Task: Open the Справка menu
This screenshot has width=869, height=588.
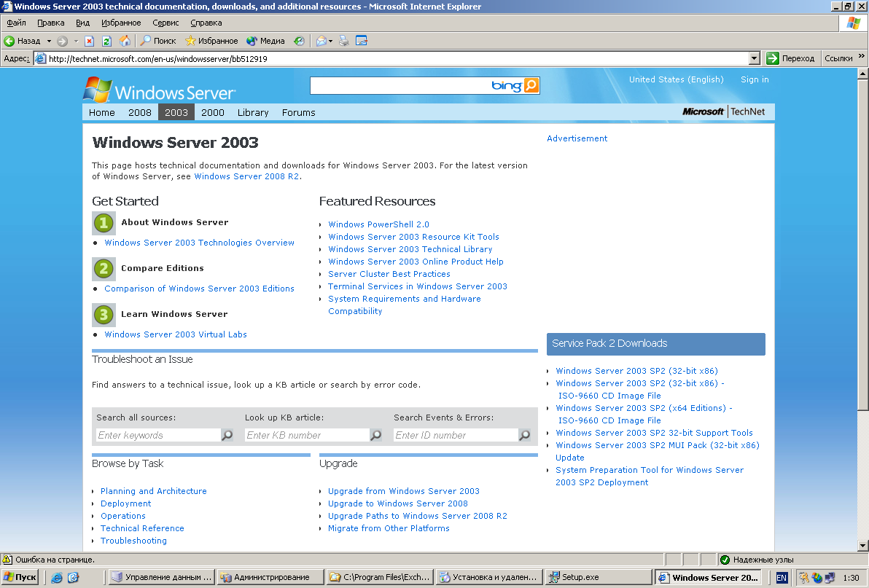Action: [x=206, y=23]
